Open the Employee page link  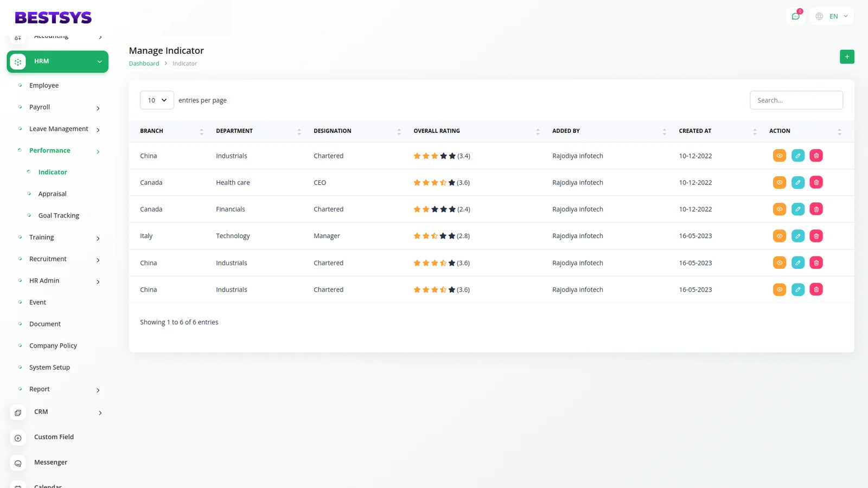[x=44, y=86]
